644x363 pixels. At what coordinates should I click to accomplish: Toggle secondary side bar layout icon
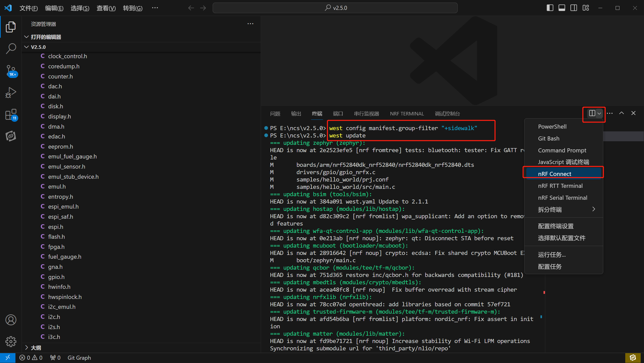574,8
